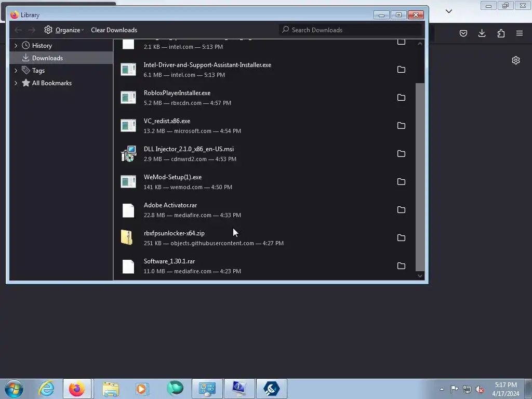
Task: Focus the Search Downloads field
Action: [x=351, y=30]
